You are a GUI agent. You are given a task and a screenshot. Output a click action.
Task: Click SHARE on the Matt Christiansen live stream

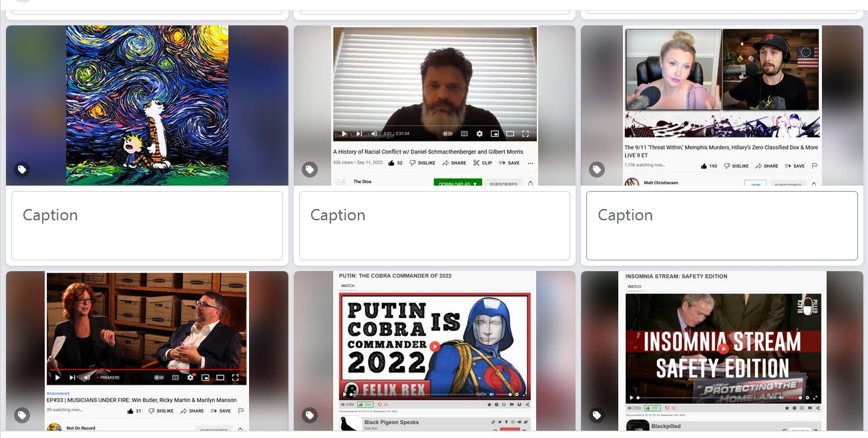(x=767, y=166)
